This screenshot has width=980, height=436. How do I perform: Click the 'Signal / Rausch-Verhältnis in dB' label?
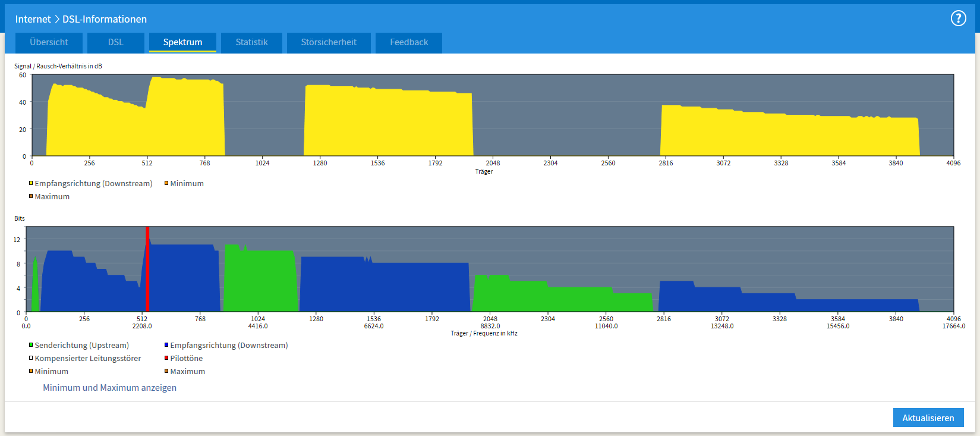pyautogui.click(x=58, y=66)
